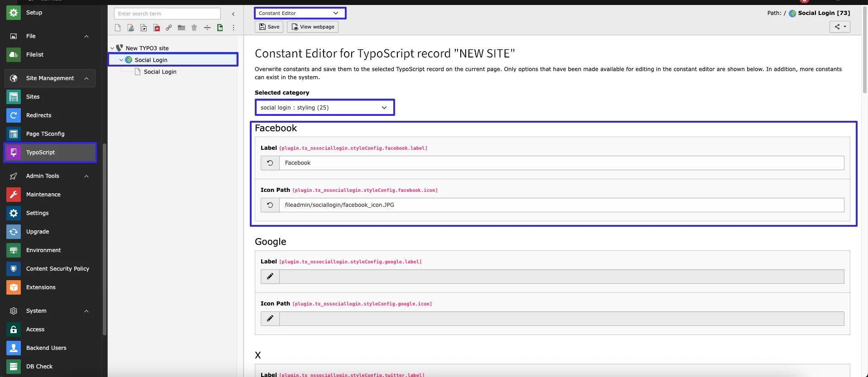This screenshot has width=868, height=377.
Task: Click the Backend Users module icon
Action: (14, 348)
